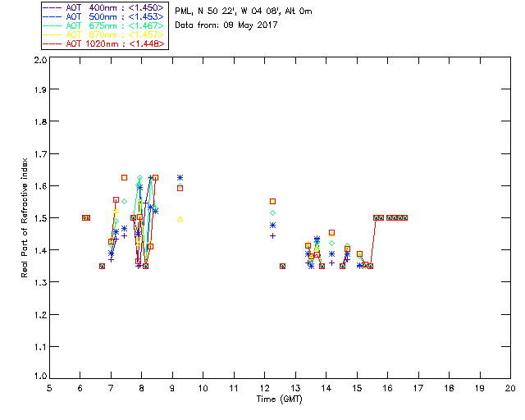Click the red square marker near 1.55 above hour 12
The width and height of the screenshot is (525, 420).
point(272,201)
